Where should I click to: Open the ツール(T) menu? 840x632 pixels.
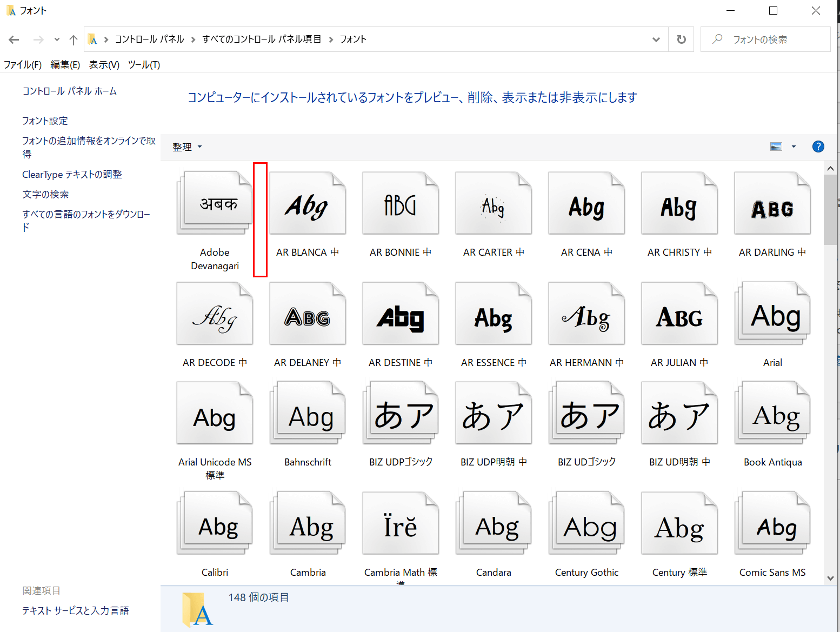click(144, 65)
